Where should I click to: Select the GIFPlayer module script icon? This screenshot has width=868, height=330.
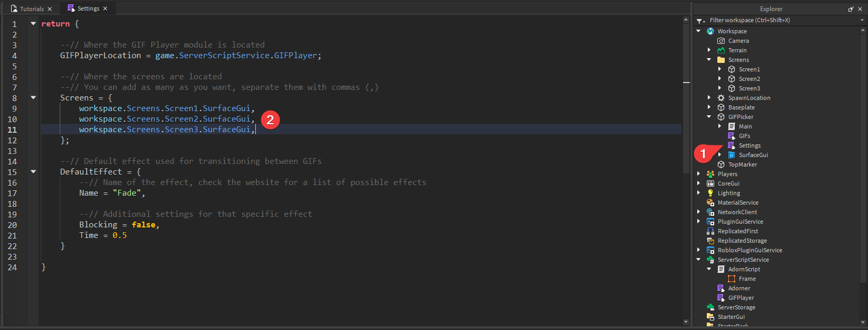[x=721, y=298]
